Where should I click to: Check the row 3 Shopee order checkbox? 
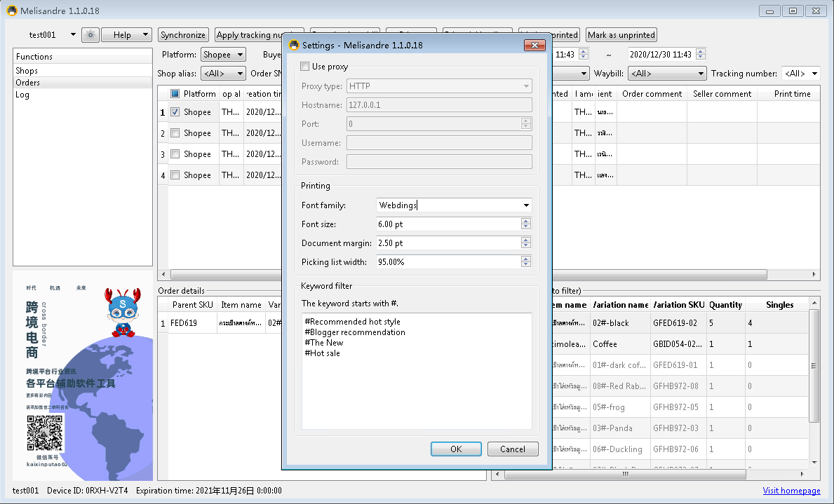click(175, 154)
